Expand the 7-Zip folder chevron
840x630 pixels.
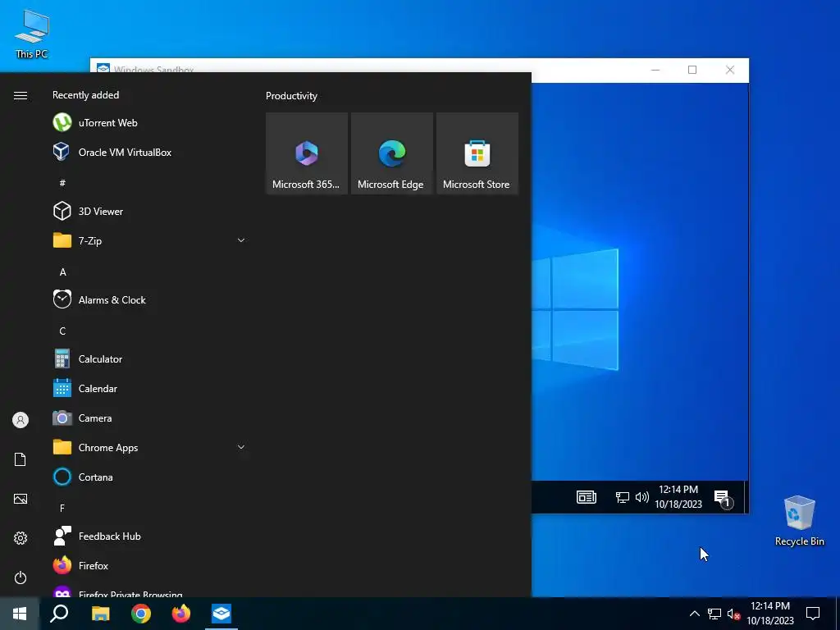coord(241,240)
